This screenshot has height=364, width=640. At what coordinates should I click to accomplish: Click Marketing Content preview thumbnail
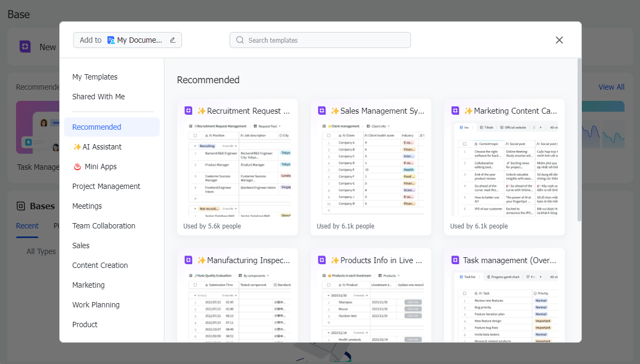tap(504, 169)
